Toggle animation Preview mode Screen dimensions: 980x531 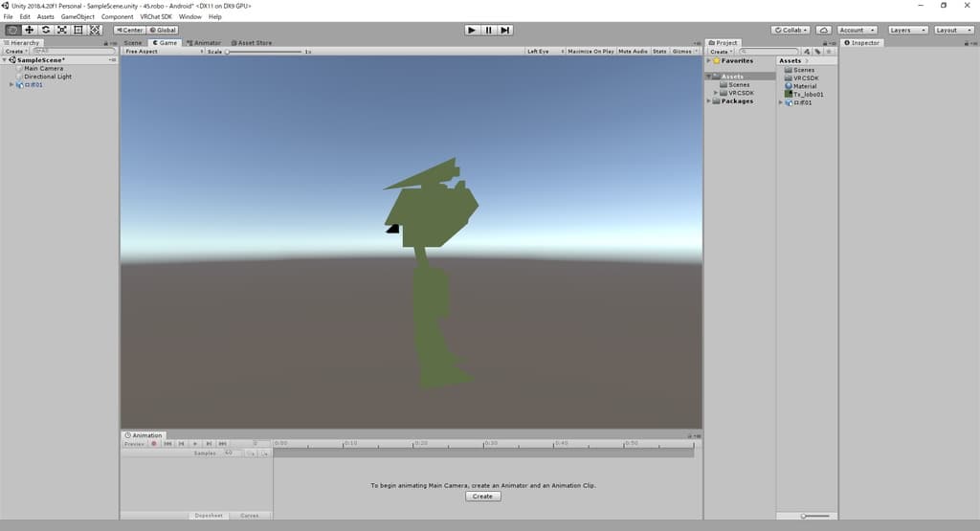[x=134, y=444]
